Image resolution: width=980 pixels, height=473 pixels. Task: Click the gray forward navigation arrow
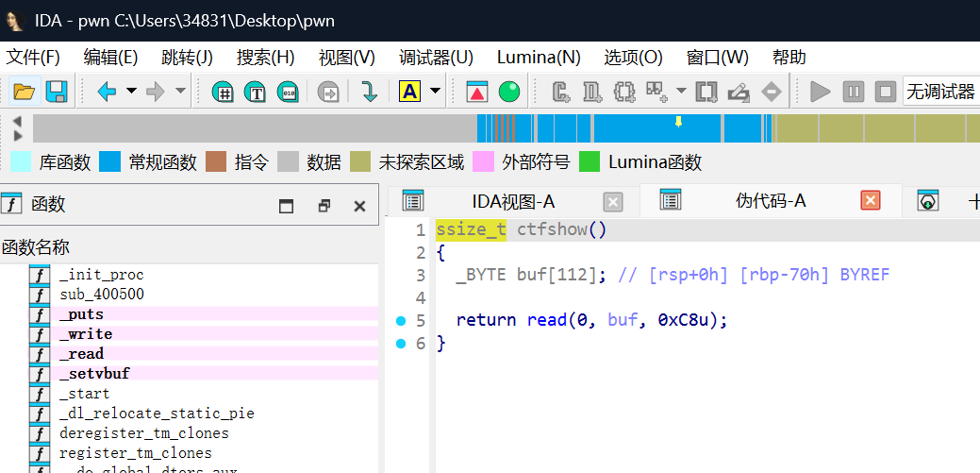[x=155, y=92]
